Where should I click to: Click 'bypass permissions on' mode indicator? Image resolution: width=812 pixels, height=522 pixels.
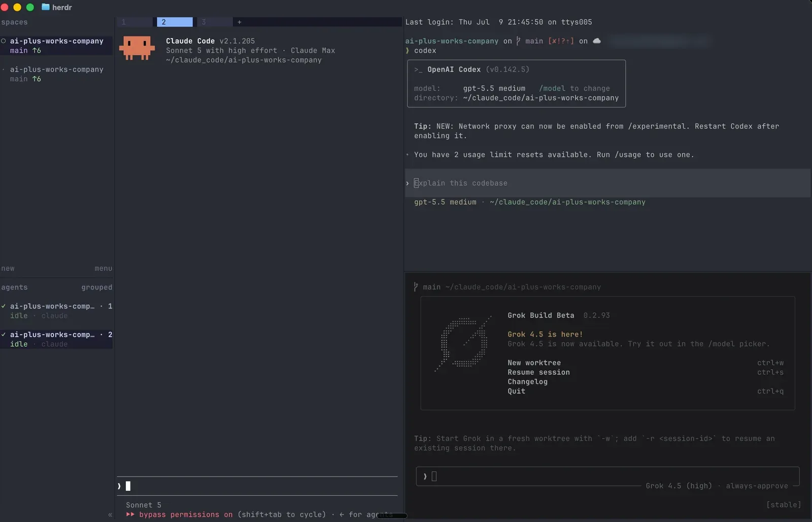186,514
